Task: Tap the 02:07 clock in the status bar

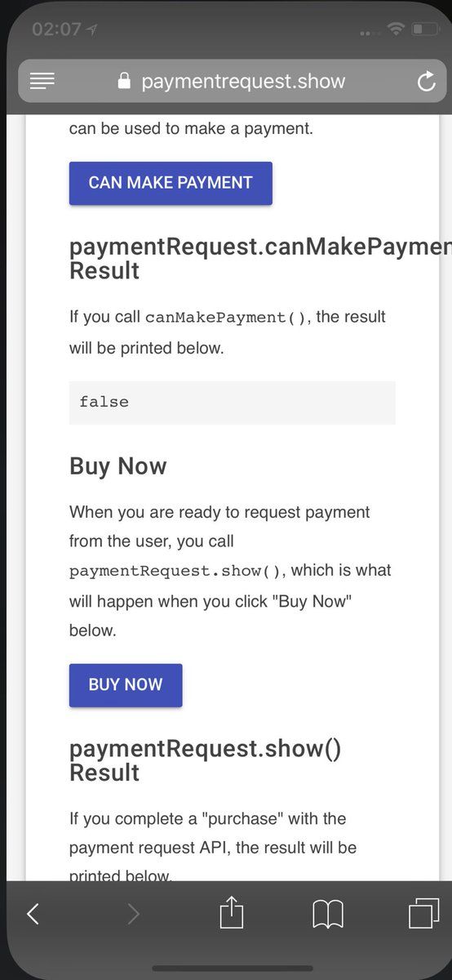Action: 56,29
